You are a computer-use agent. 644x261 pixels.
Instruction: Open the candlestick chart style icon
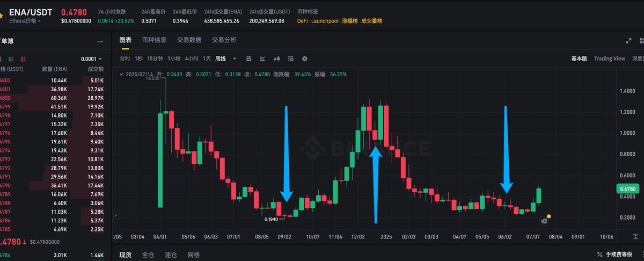(277, 59)
